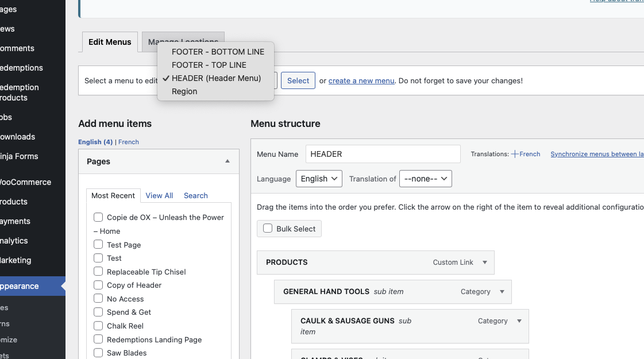Open the Translation of dropdown

click(x=425, y=179)
